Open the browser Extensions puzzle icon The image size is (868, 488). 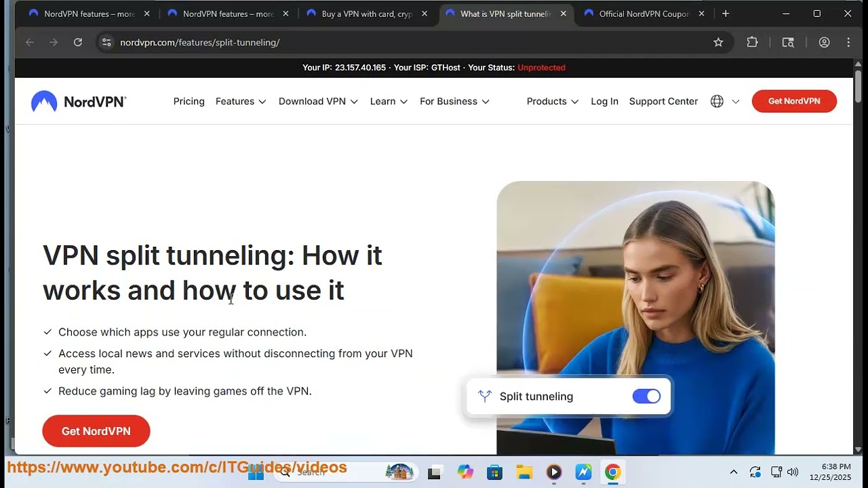(x=752, y=42)
